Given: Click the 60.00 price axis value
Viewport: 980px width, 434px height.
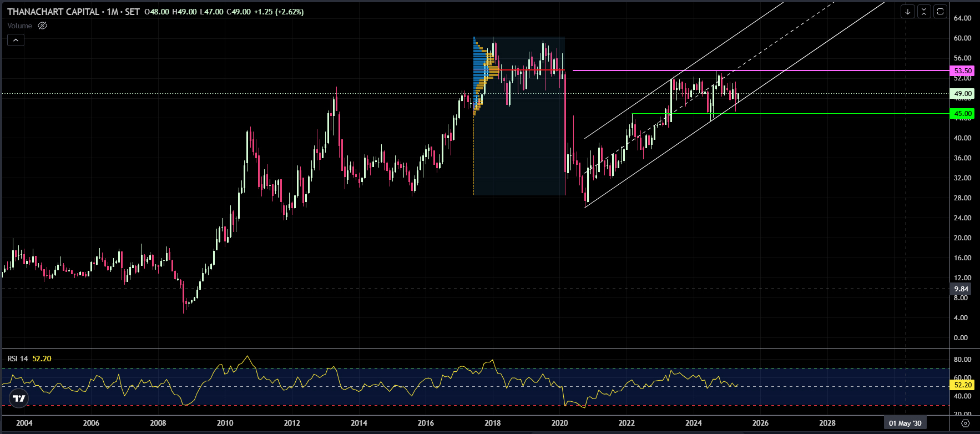Looking at the screenshot, I should pyautogui.click(x=962, y=38).
